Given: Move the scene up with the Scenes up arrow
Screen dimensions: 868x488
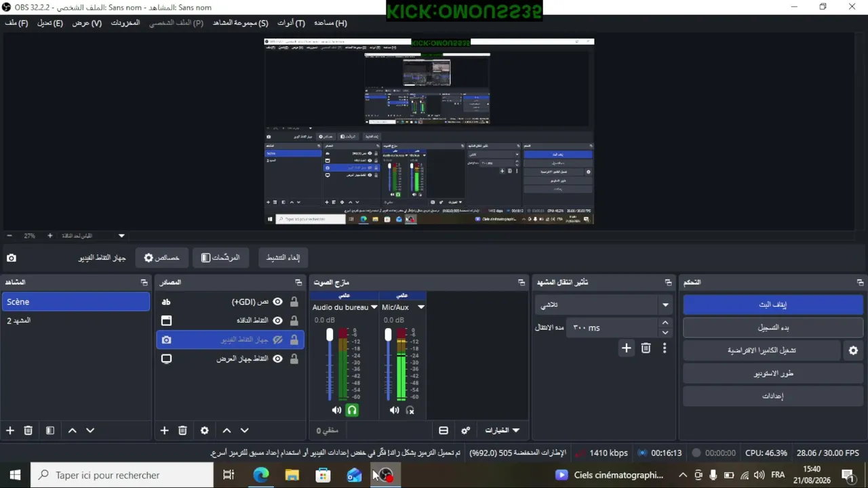Looking at the screenshot, I should click(73, 430).
